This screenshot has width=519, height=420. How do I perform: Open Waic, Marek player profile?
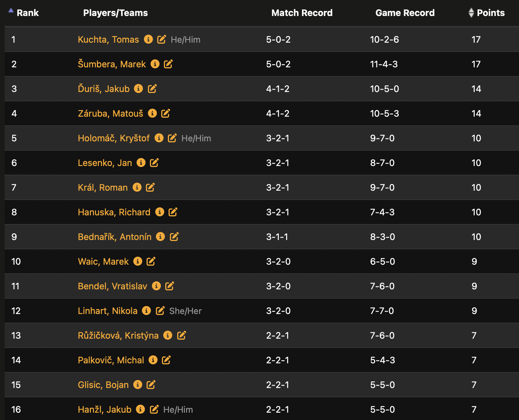point(103,261)
